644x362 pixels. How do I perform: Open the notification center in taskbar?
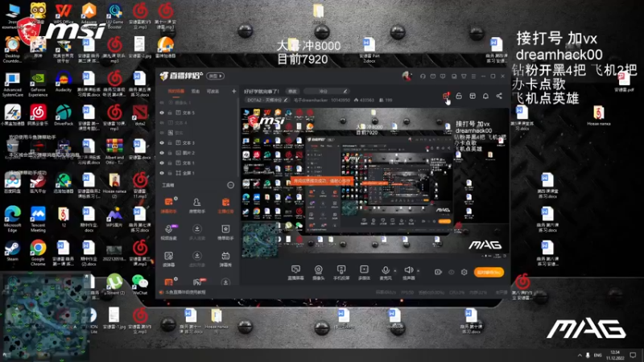tap(633, 355)
